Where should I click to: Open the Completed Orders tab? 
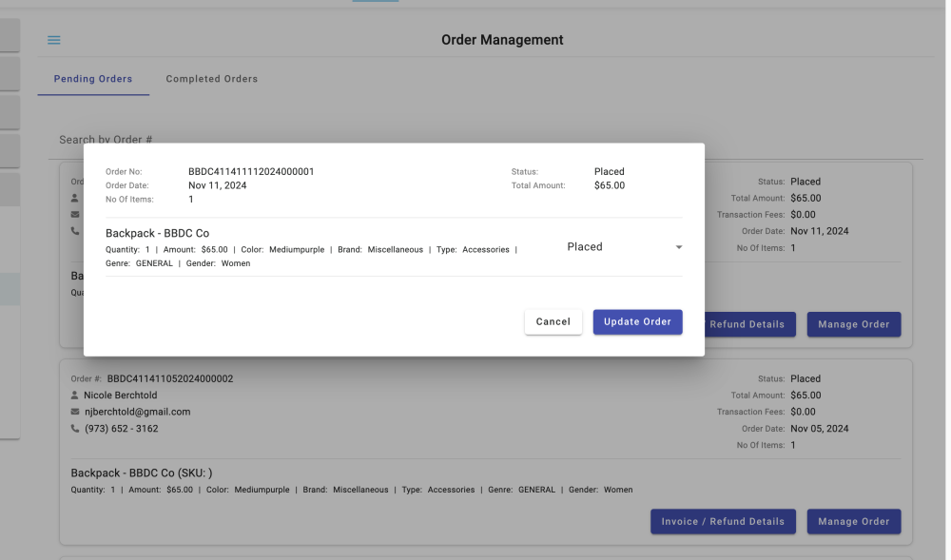tap(212, 79)
